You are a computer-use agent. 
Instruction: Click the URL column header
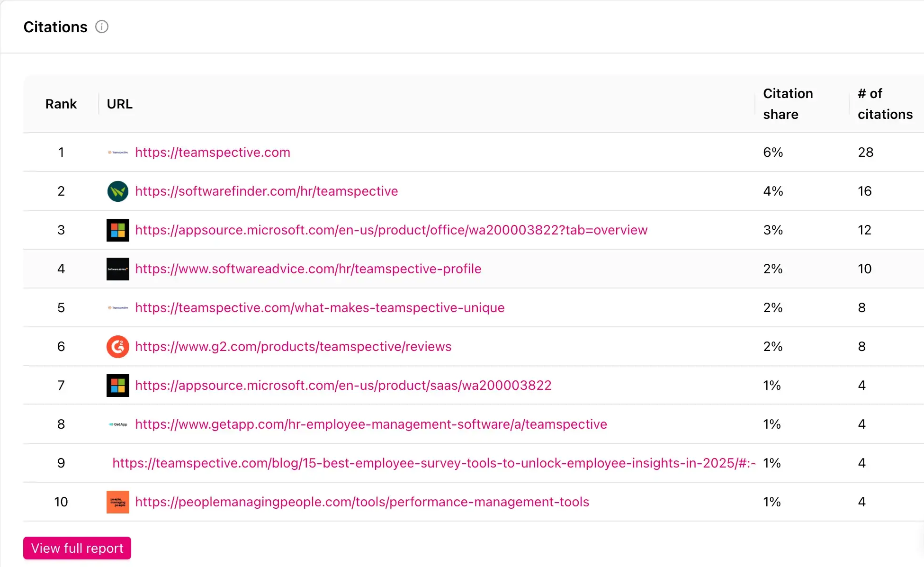pos(120,104)
